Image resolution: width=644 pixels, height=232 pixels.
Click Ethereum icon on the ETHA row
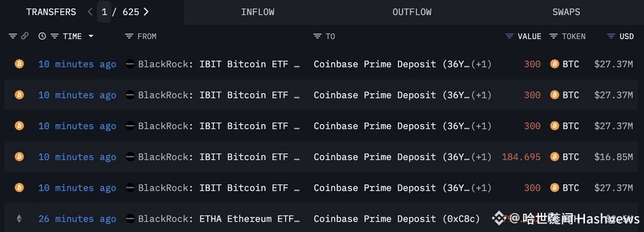pyautogui.click(x=19, y=219)
